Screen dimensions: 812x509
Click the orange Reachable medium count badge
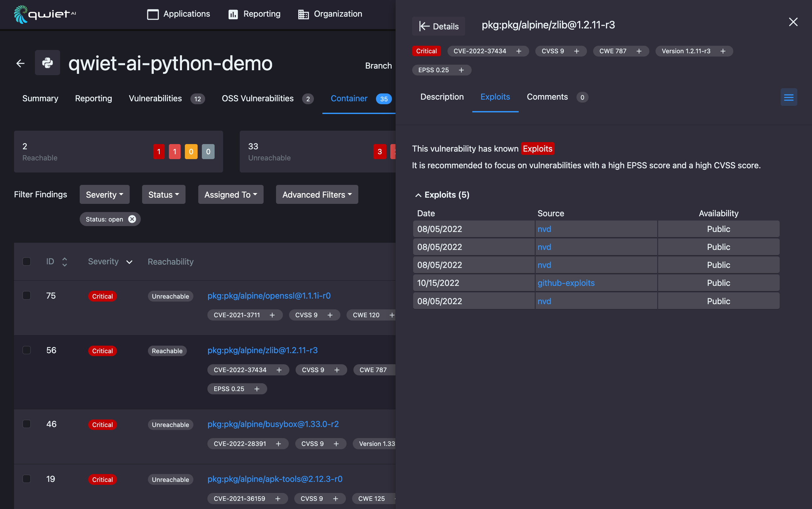[x=191, y=152]
